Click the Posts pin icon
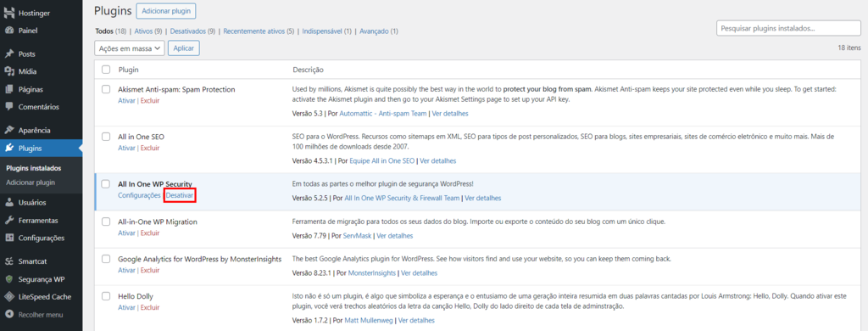 (x=8, y=54)
